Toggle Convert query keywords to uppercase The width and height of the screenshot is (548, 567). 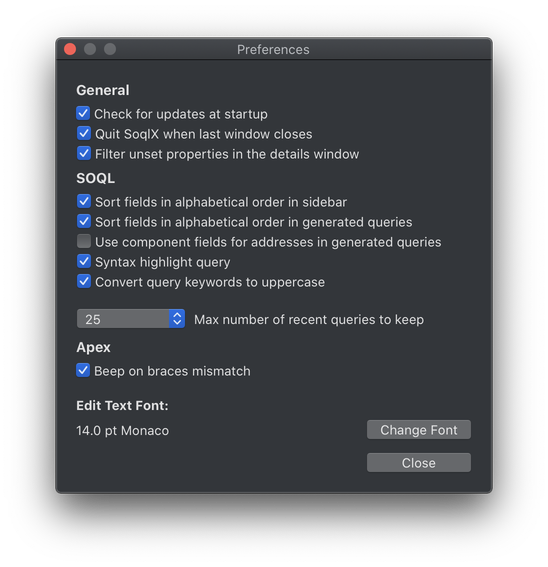(x=84, y=281)
